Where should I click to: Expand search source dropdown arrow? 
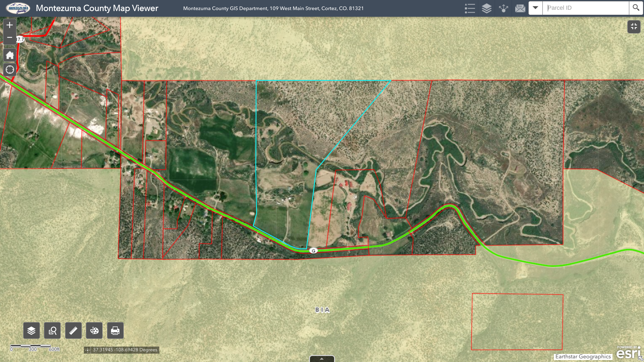coord(535,8)
